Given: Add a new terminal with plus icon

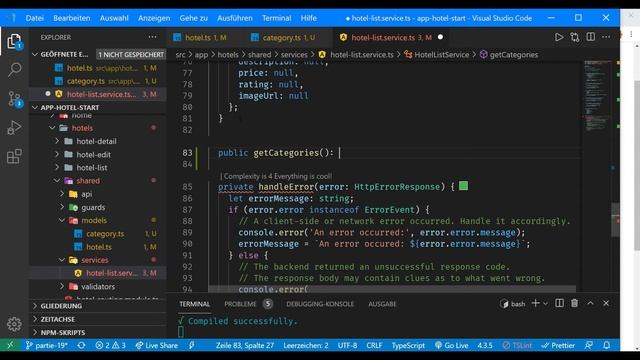Looking at the screenshot, I should [x=536, y=303].
